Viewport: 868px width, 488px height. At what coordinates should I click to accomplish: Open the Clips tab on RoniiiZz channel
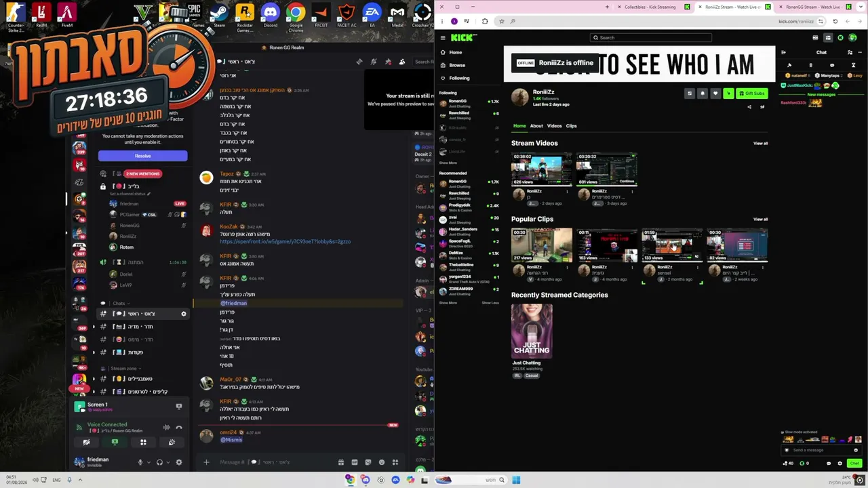tap(572, 126)
